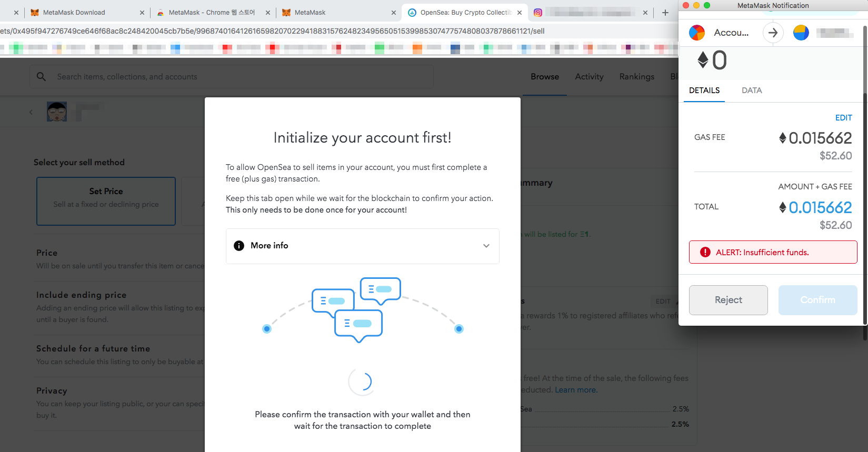868x452 pixels.
Task: Click the Initialize your account first heading
Action: click(x=362, y=138)
